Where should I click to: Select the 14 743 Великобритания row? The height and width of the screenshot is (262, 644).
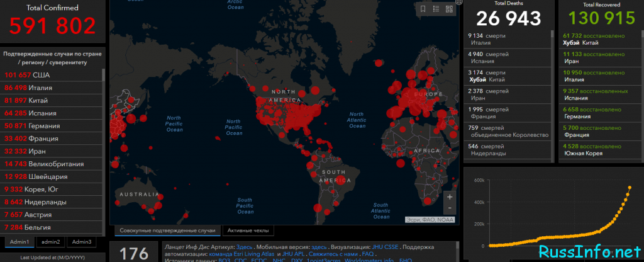tap(52, 164)
